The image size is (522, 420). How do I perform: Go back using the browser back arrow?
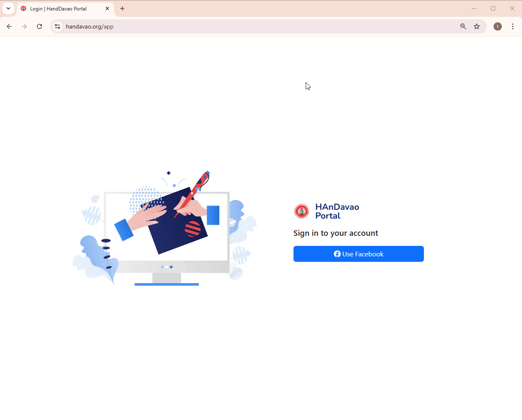tap(9, 26)
